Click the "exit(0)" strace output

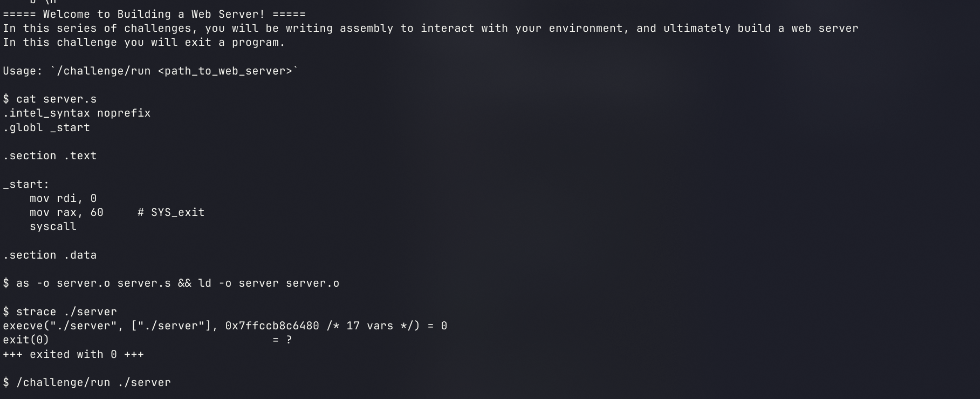(26, 340)
